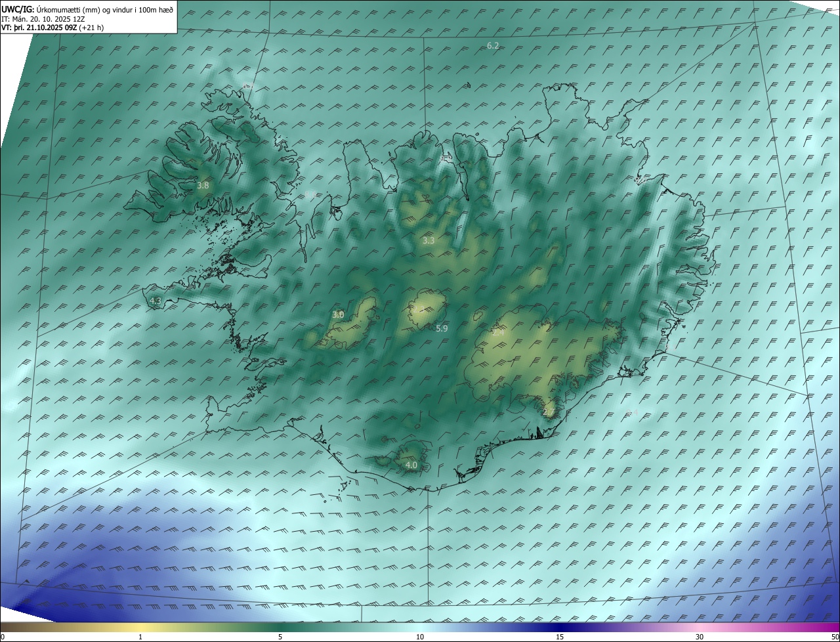Image resolution: width=840 pixels, height=642 pixels.
Task: Click the '0' tick on the colour scale
Action: pyautogui.click(x=3, y=637)
